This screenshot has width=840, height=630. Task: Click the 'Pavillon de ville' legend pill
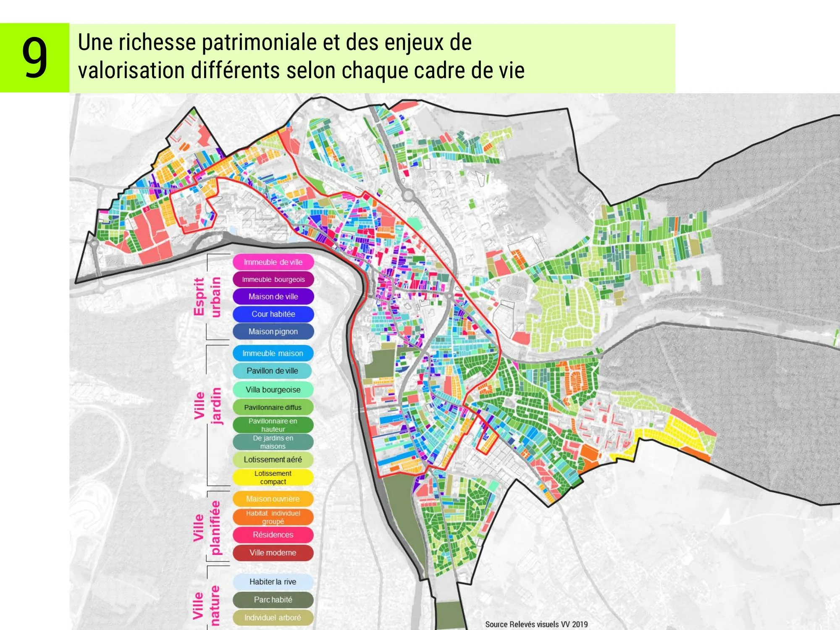[273, 371]
